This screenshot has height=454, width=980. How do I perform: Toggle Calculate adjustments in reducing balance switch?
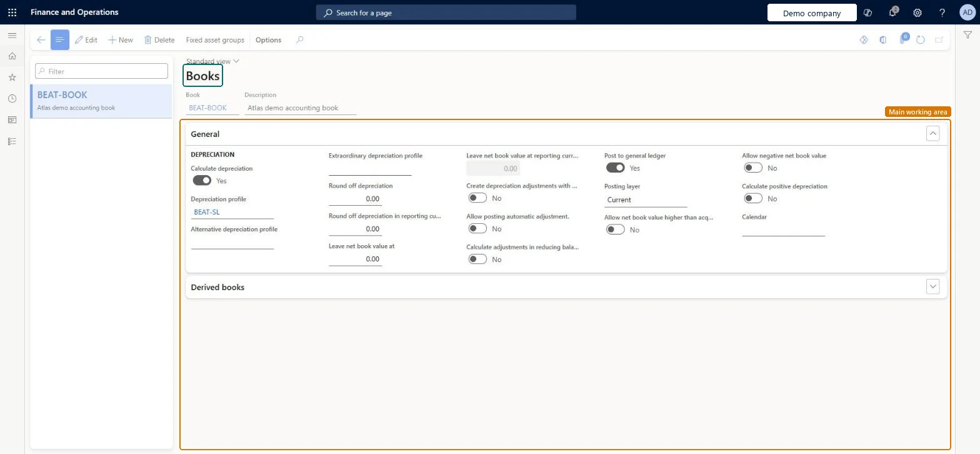pyautogui.click(x=477, y=260)
